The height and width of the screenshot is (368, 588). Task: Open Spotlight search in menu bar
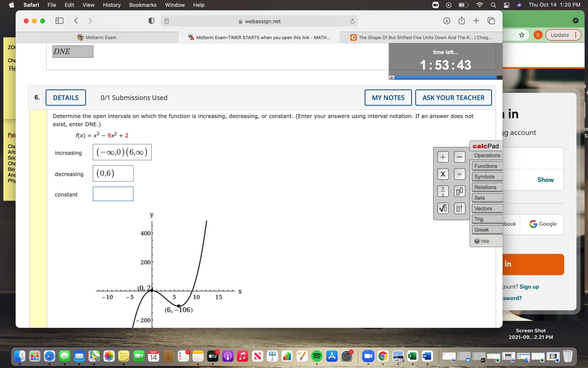pyautogui.click(x=493, y=5)
